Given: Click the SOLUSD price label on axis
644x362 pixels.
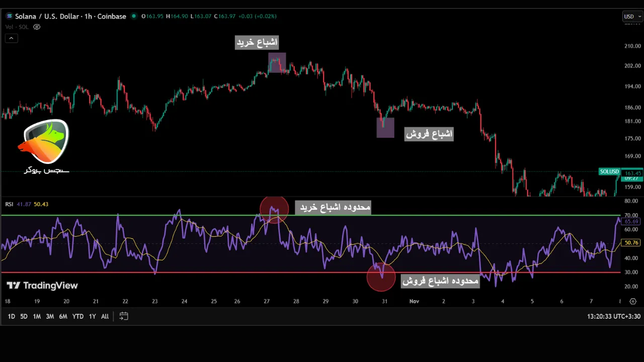Looking at the screenshot, I should pos(609,172).
